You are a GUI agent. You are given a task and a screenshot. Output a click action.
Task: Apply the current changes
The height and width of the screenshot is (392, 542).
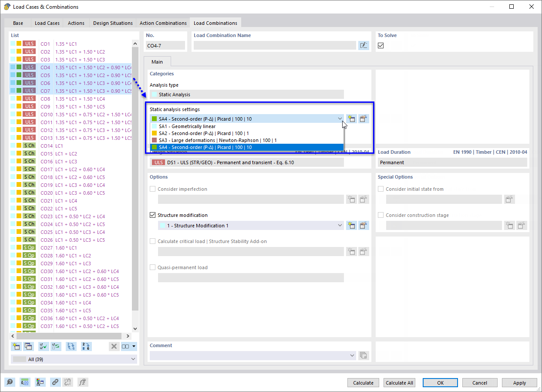[519, 382]
